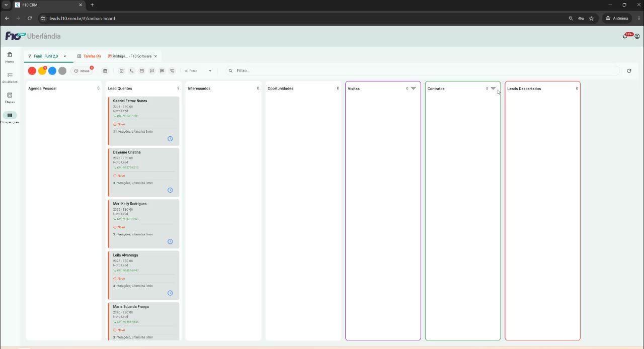Open Etapas in the left sidebar
This screenshot has width=644, height=349.
coord(10,98)
